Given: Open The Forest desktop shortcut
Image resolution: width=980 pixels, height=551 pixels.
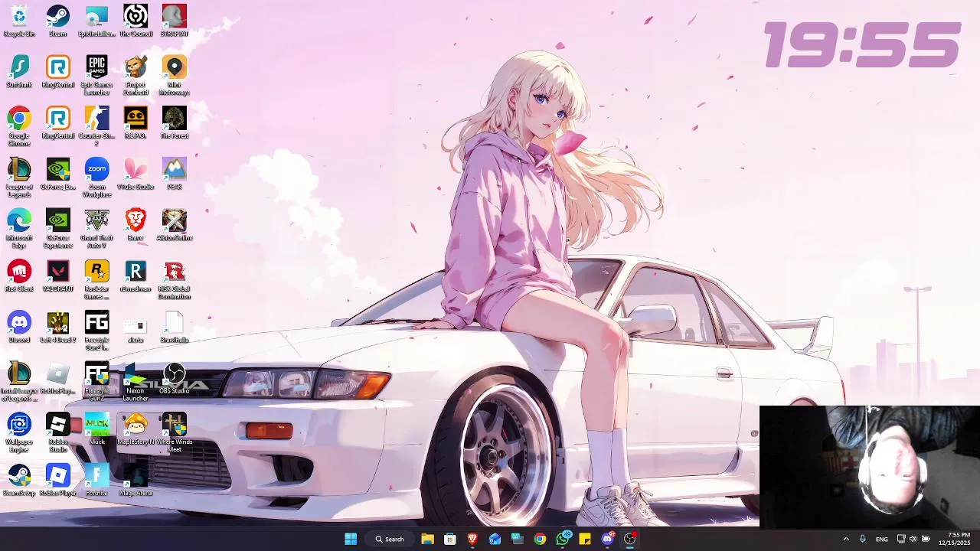Looking at the screenshot, I should [175, 123].
